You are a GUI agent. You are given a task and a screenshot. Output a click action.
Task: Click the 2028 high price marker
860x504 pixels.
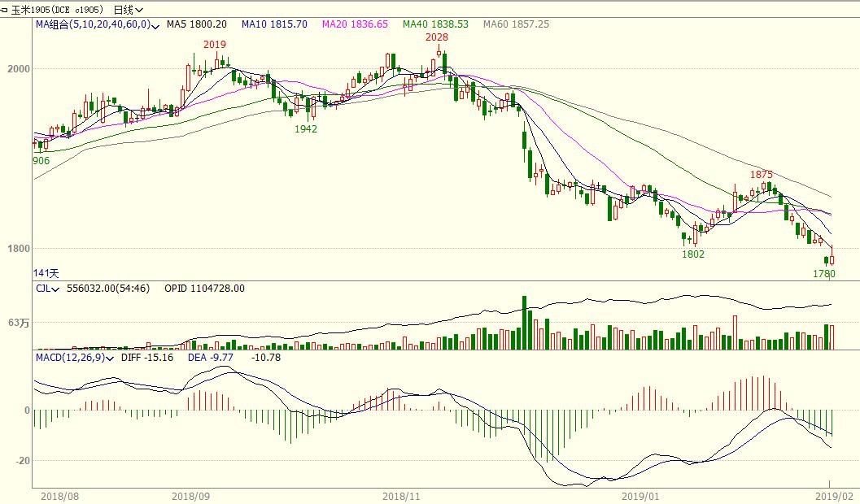point(437,37)
